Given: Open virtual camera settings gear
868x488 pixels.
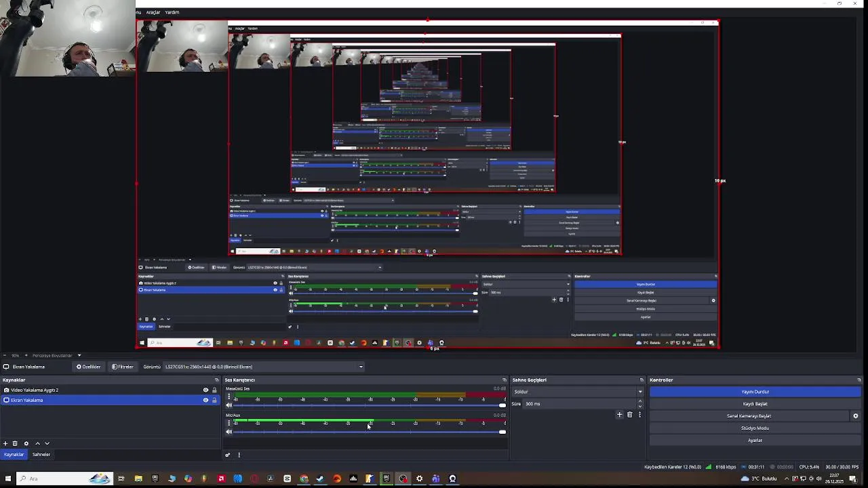Looking at the screenshot, I should (855, 416).
